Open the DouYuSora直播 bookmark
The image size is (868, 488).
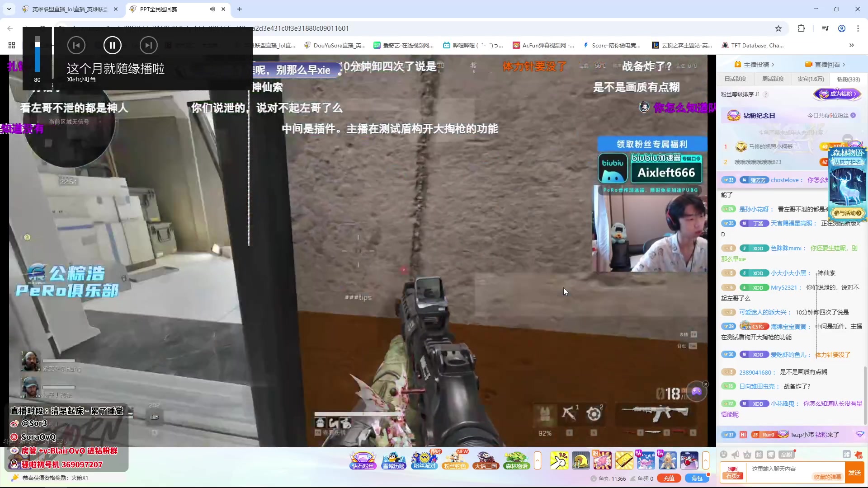coord(335,45)
